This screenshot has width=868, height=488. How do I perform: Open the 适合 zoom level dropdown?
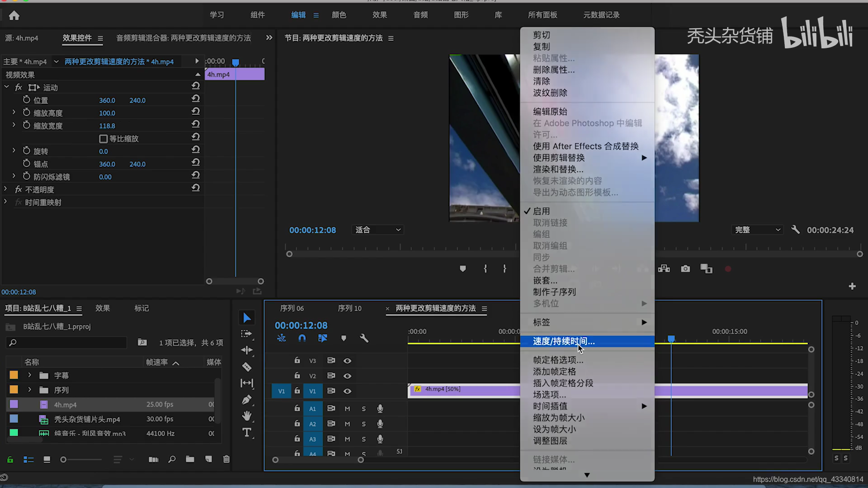click(x=377, y=230)
